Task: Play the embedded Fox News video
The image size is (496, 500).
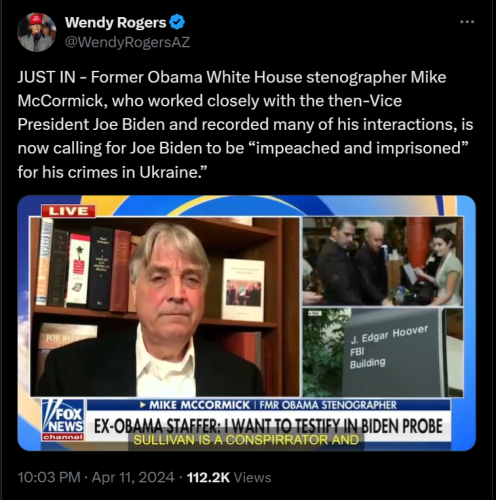Action: pos(246,323)
